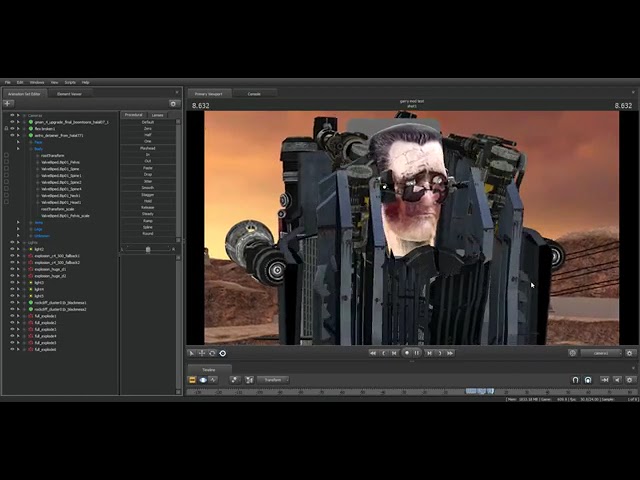
Task: Toggle timeline frame snap icon
Action: point(588,380)
